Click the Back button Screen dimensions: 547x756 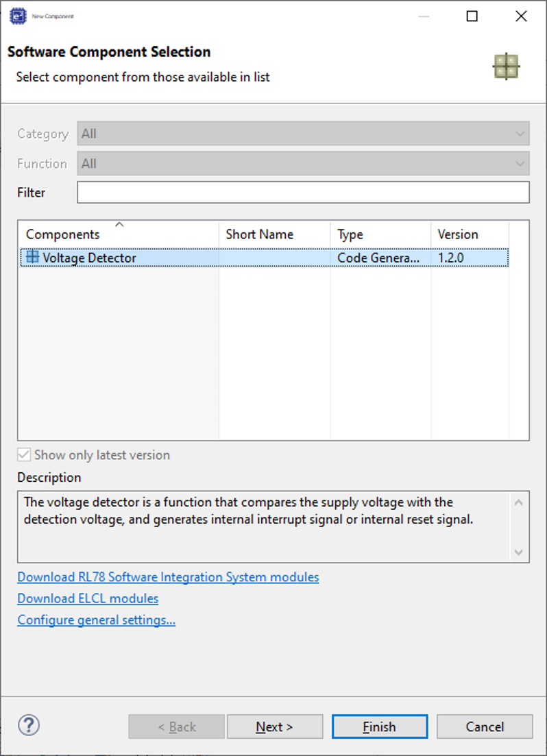177,727
